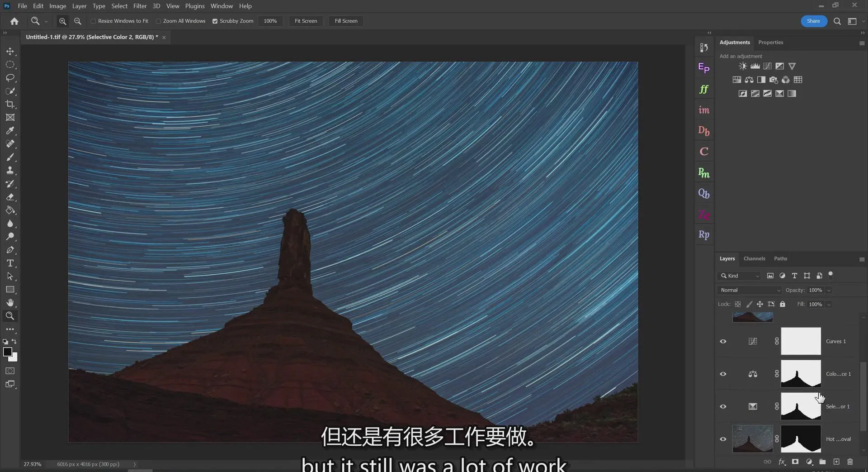
Task: Select the Colo...ce 1 layer mask thumbnail
Action: [x=801, y=373]
